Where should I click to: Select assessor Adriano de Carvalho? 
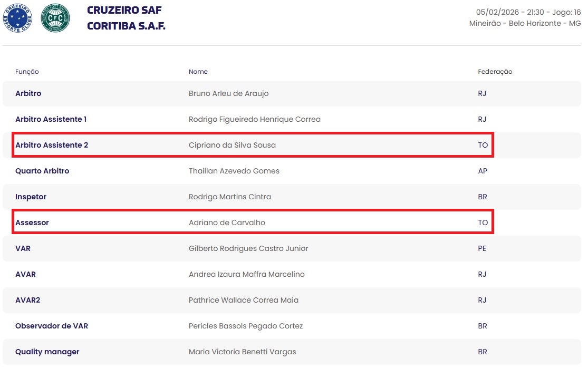(227, 222)
